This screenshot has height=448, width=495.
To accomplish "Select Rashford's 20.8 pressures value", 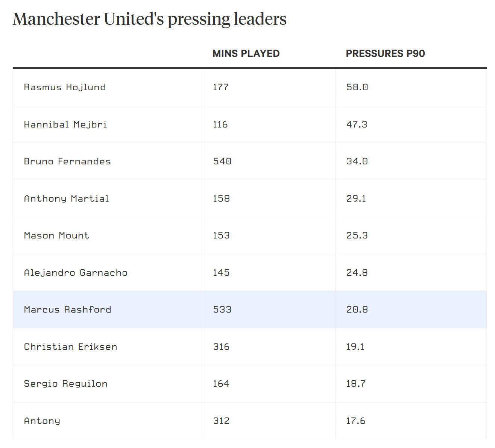I will coord(357,310).
